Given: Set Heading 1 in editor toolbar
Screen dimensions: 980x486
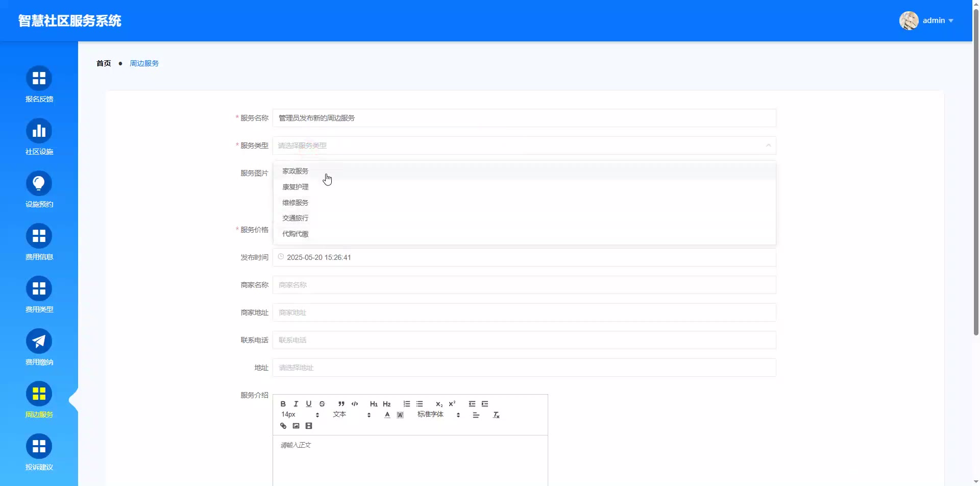Looking at the screenshot, I should pos(374,404).
